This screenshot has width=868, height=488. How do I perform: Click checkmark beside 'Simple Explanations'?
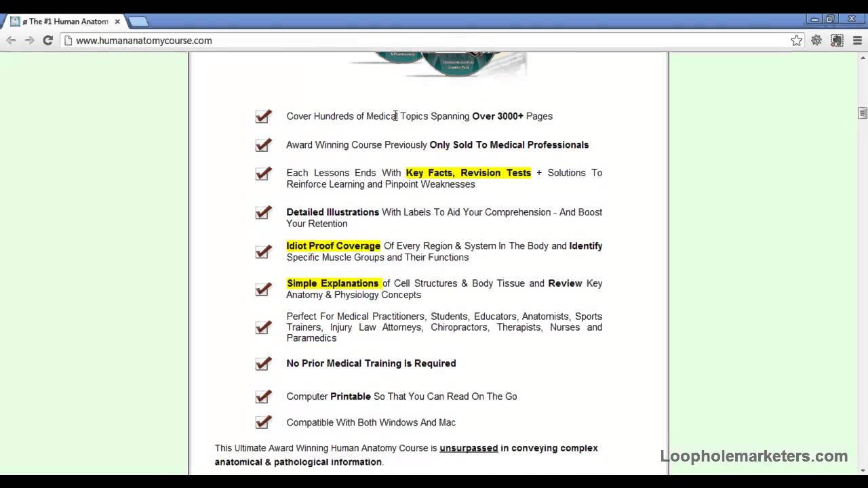pyautogui.click(x=263, y=289)
